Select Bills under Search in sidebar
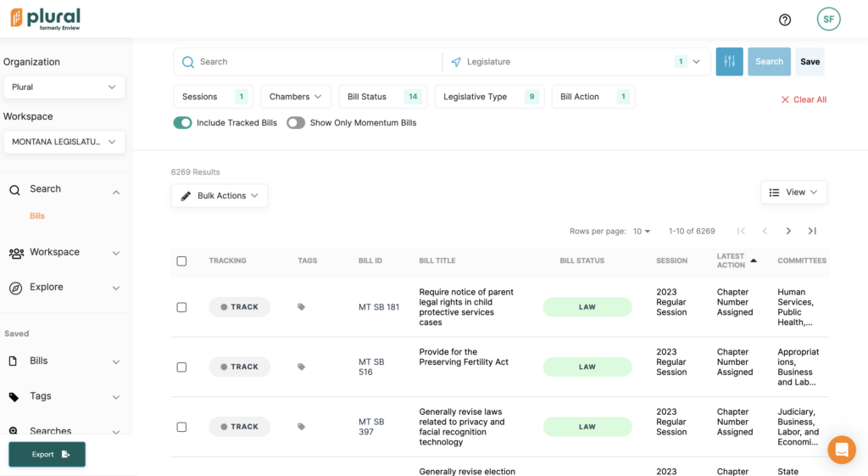Viewport: 868px width, 476px height. (37, 216)
